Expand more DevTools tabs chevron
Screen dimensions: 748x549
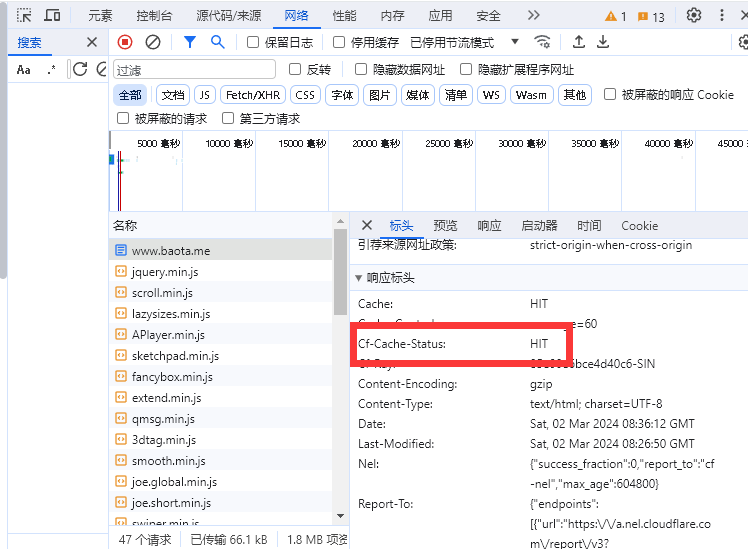pos(534,16)
